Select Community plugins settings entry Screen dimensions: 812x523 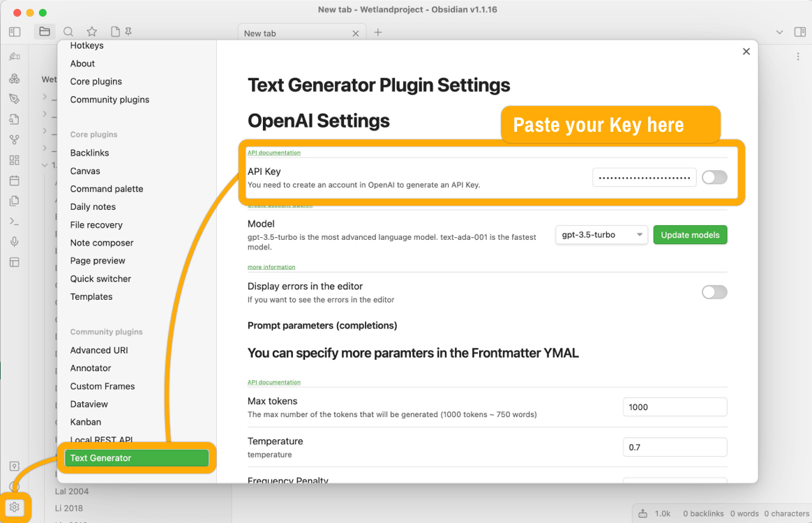(110, 100)
